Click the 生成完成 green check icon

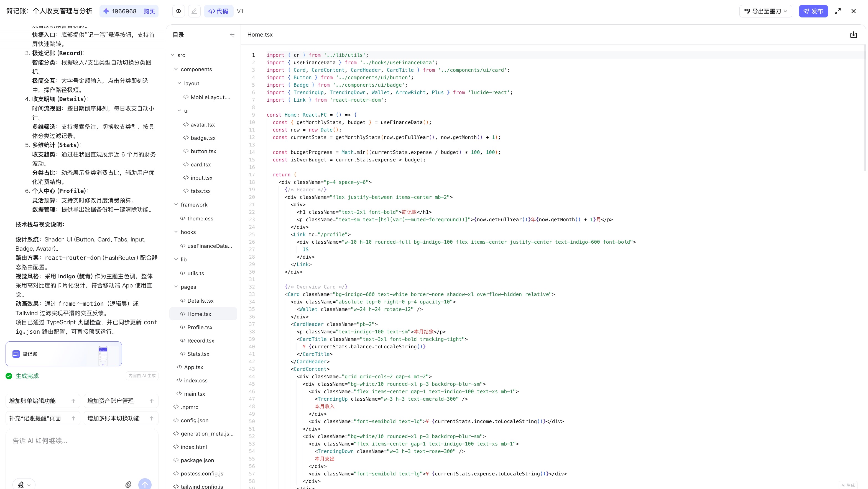[x=9, y=376]
